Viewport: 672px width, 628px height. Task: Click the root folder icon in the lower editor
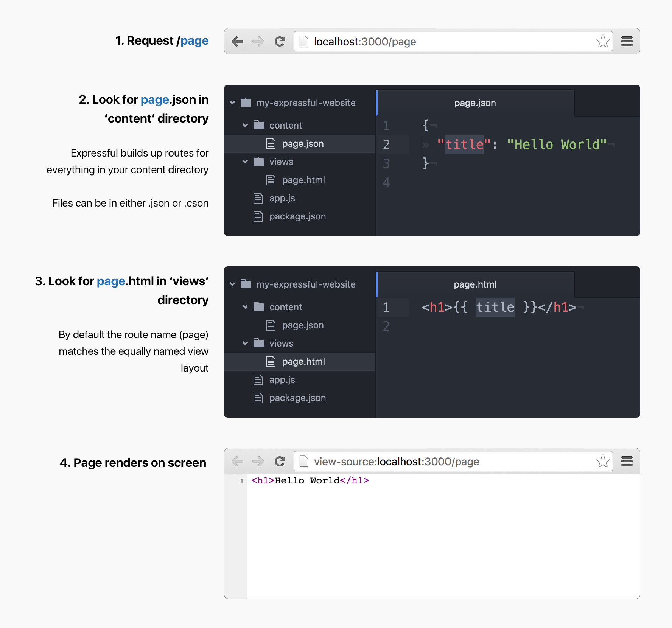pyautogui.click(x=246, y=284)
